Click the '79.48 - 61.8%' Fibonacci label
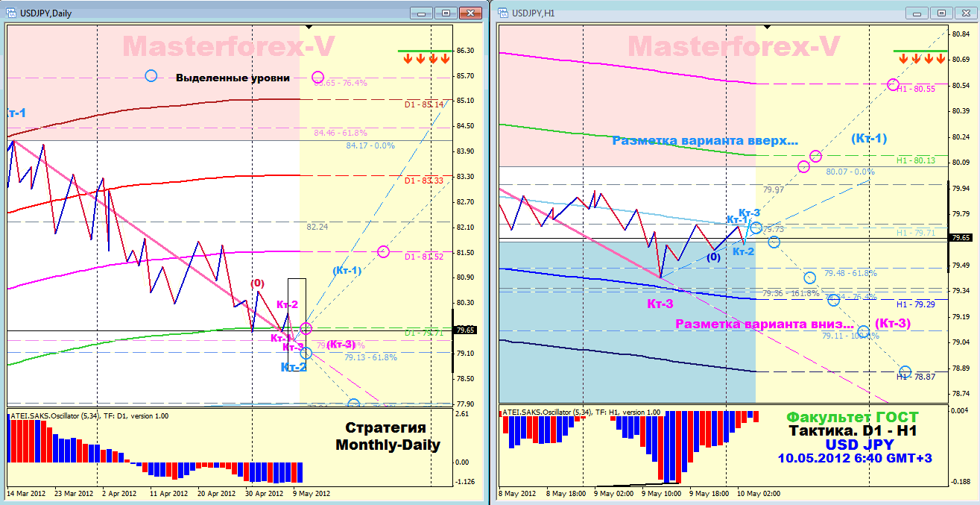 click(850, 273)
